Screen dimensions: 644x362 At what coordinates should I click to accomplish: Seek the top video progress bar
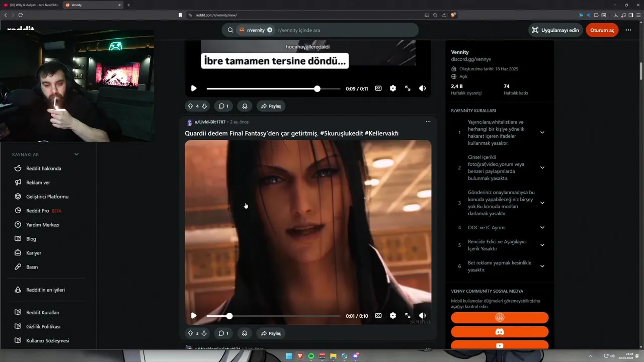[x=273, y=88]
